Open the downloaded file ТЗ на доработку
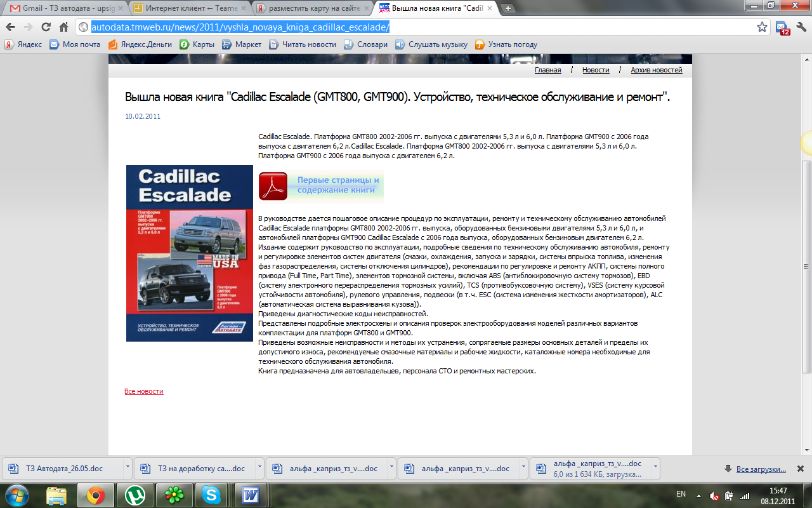 (195, 469)
